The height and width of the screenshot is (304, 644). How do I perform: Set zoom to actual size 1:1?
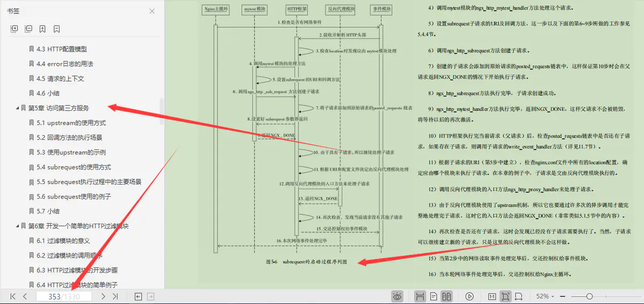[x=492, y=296]
